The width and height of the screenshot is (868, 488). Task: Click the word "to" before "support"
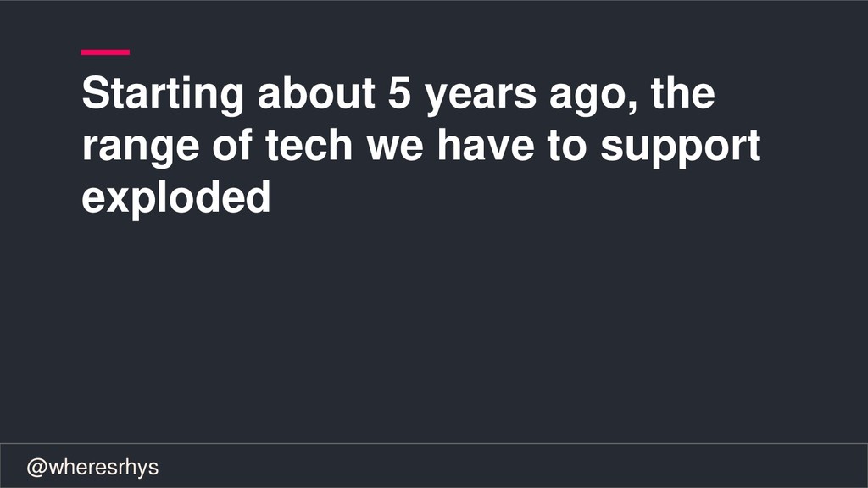pos(567,147)
